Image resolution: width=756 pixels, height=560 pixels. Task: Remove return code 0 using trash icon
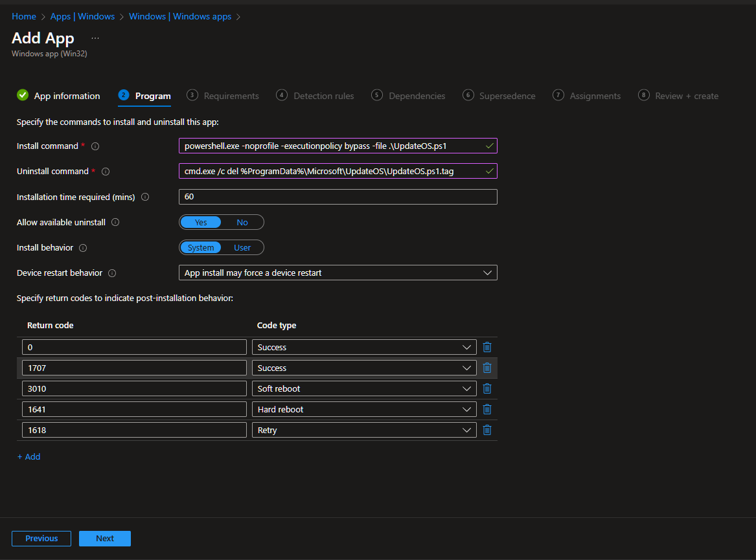click(x=487, y=347)
